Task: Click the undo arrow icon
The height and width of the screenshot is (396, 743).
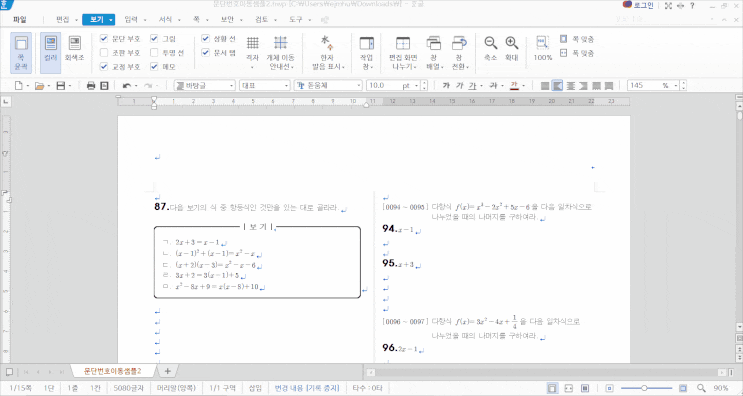Action: tap(127, 86)
